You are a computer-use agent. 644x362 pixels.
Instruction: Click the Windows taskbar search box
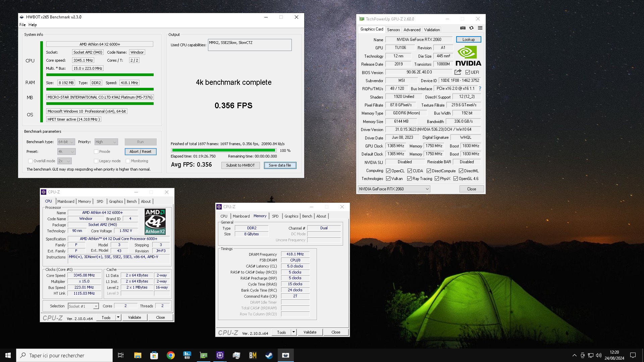tap(64, 355)
